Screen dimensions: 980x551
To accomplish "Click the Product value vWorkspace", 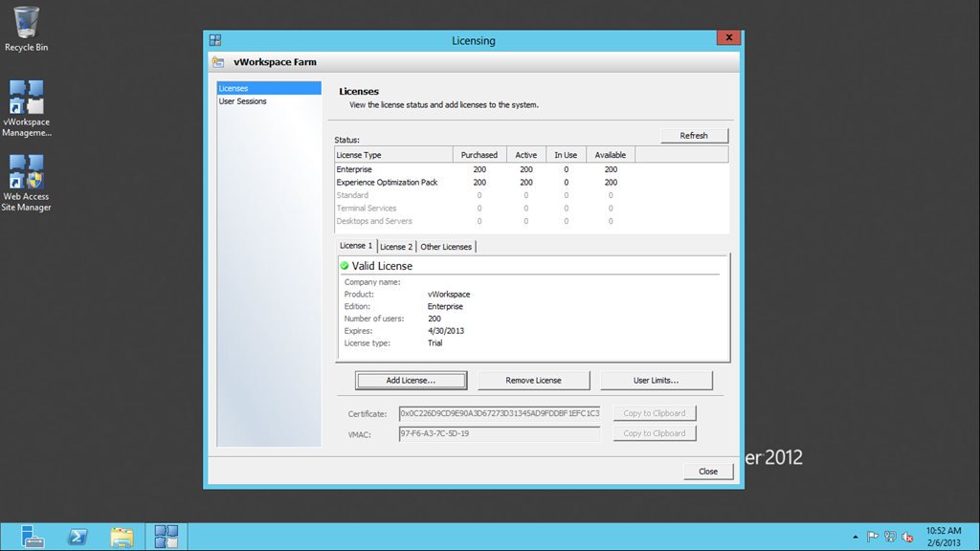I will 449,295.
